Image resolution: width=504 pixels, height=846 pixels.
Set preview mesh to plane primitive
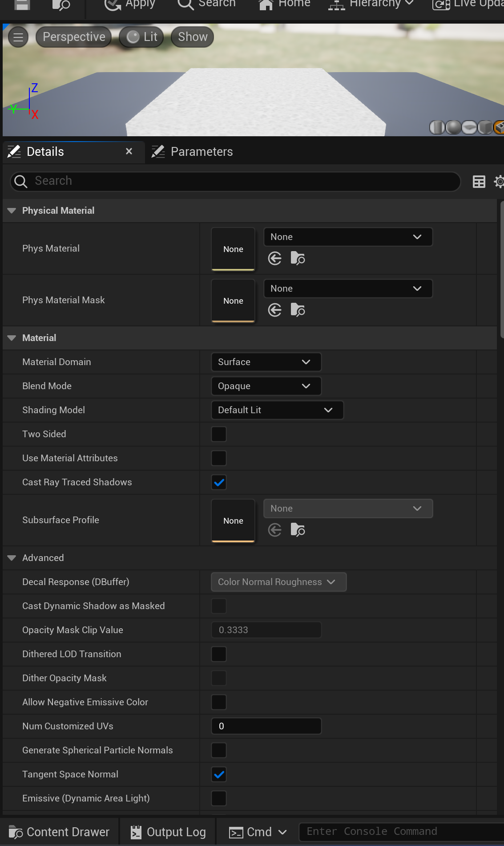[469, 127]
